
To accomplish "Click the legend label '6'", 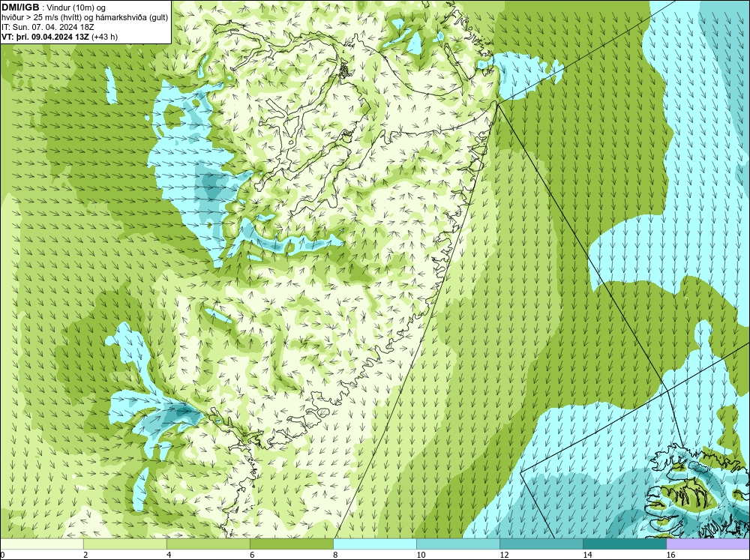I will click(252, 555).
